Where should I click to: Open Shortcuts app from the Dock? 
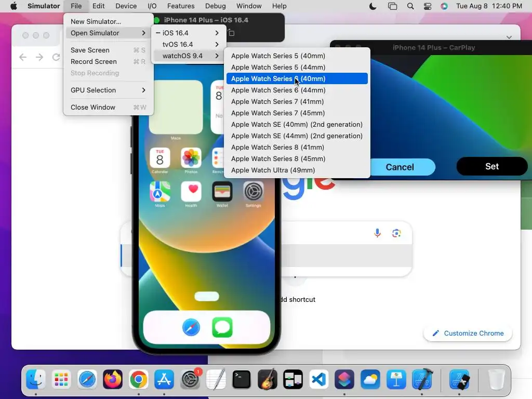[x=344, y=379]
